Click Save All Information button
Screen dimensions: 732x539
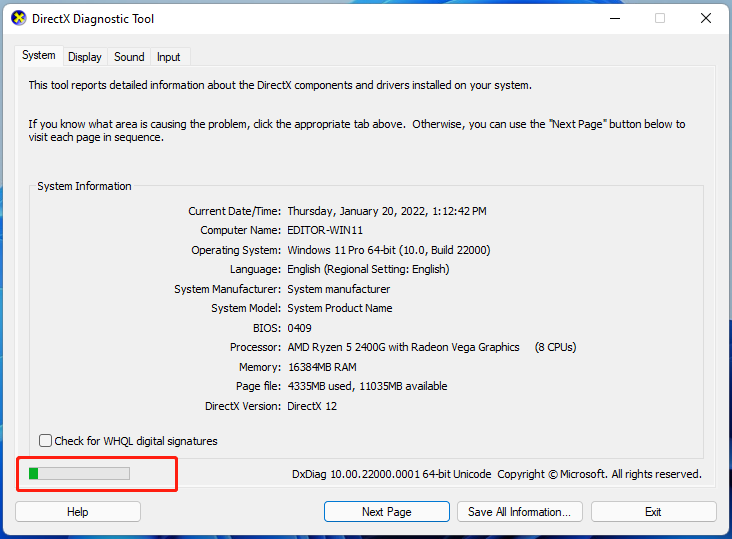click(x=520, y=512)
